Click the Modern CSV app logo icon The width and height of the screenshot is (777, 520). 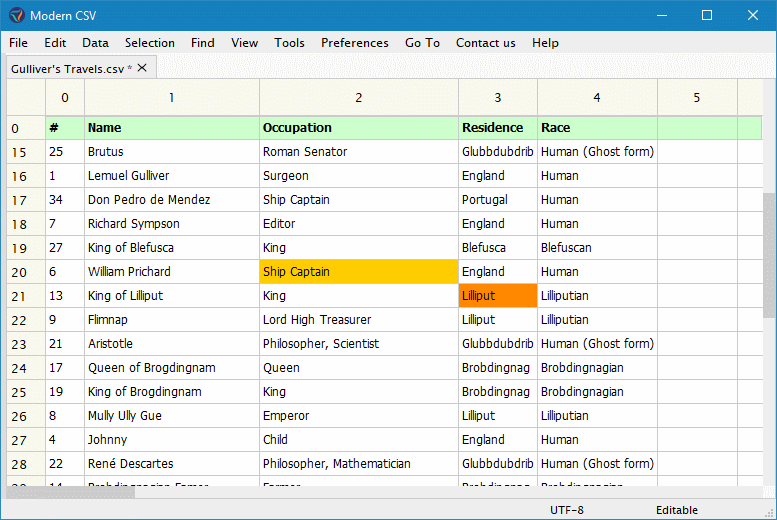16,15
